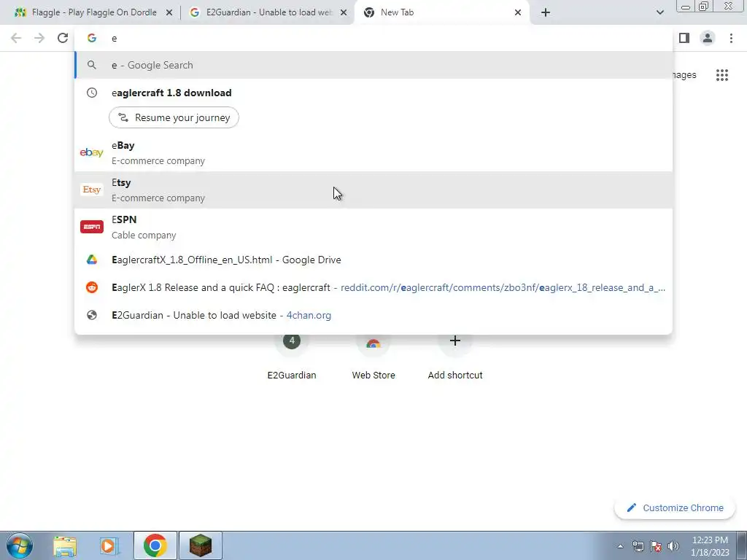Open the Google apps grid
Viewport: 747px width, 560px height.
coord(722,75)
